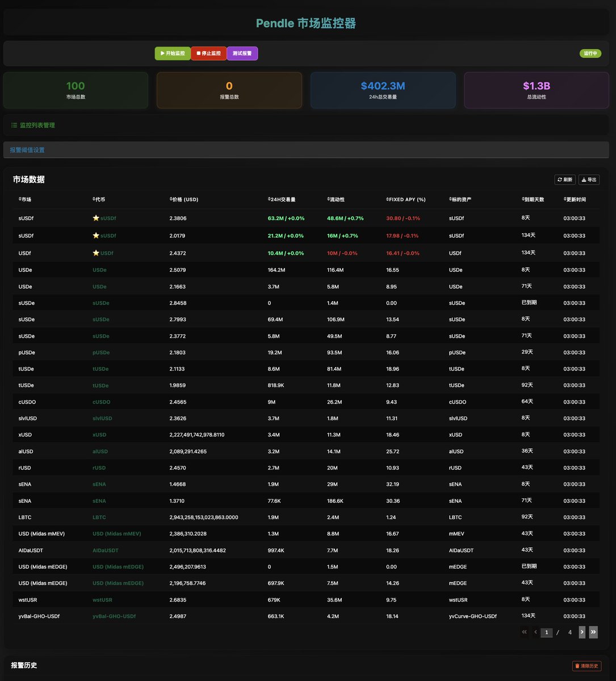Click star beside USDf token 2.4372
This screenshot has width=616, height=681.
96,253
